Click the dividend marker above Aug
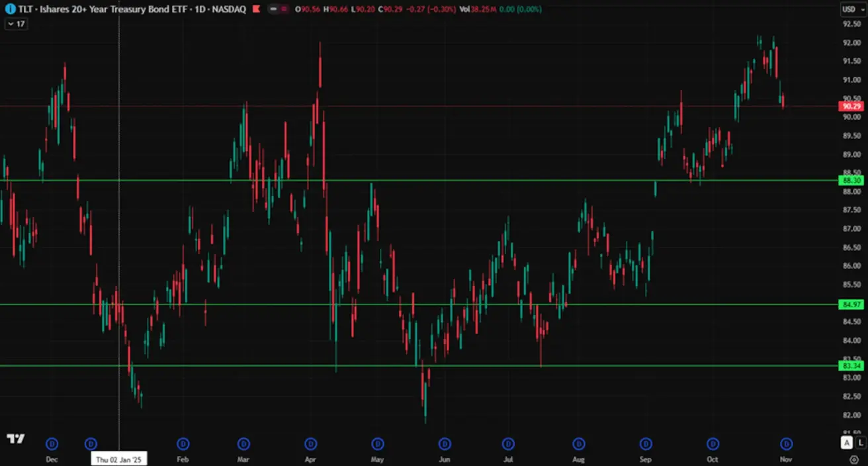This screenshot has width=868, height=466. pyautogui.click(x=579, y=443)
